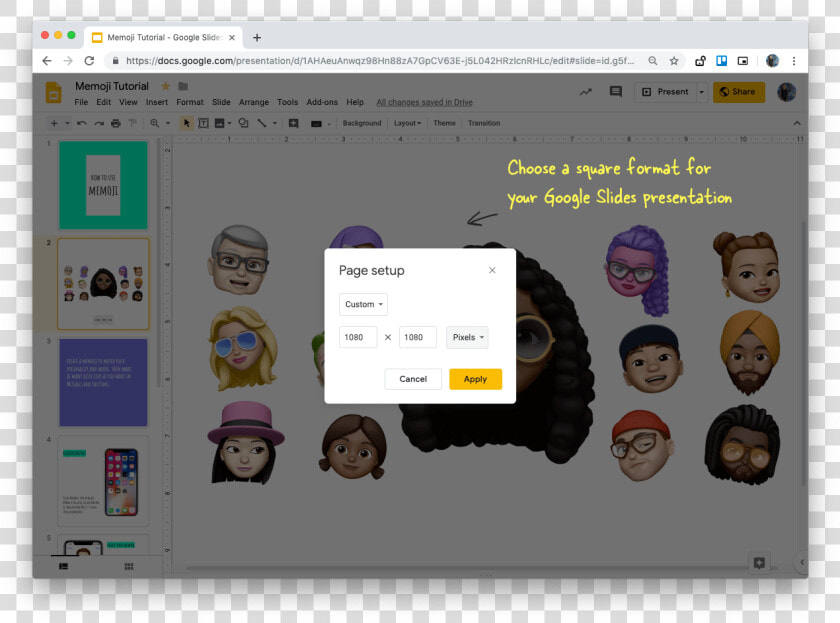Star the Memoji Tutorial presentation
The height and width of the screenshot is (623, 840).
166,86
